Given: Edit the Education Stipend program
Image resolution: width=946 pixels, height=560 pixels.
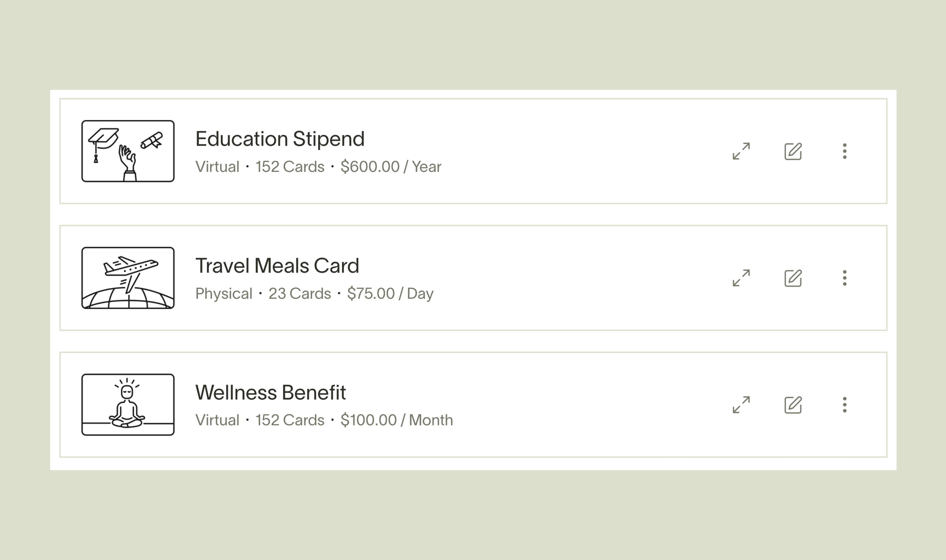Looking at the screenshot, I should click(x=793, y=151).
